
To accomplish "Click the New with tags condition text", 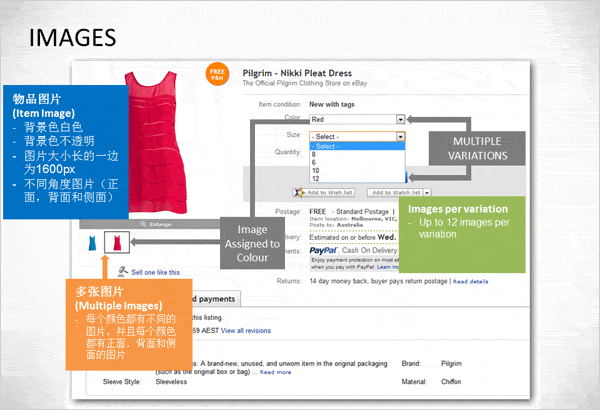I will [332, 104].
